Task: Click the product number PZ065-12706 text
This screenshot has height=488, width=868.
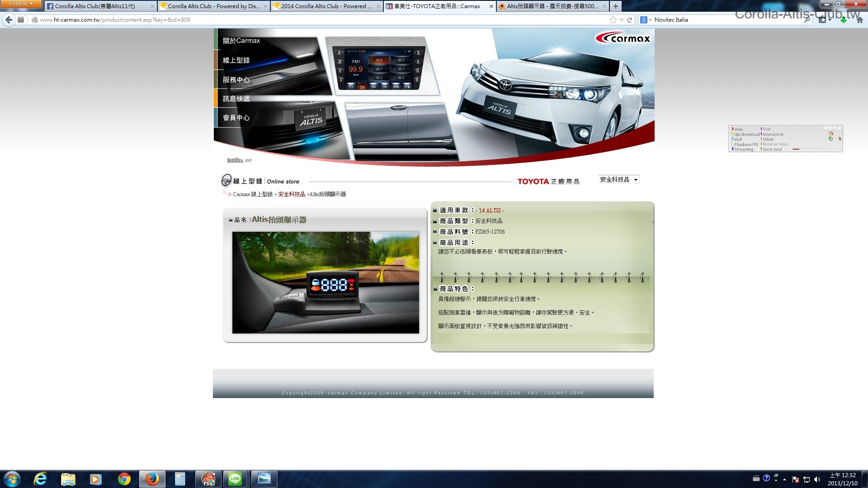Action: pyautogui.click(x=490, y=232)
